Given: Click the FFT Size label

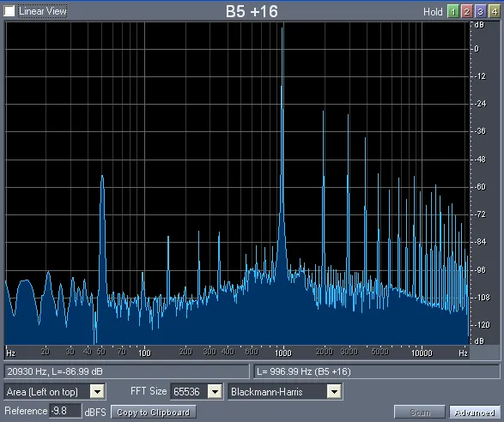Looking at the screenshot, I should click(149, 391).
